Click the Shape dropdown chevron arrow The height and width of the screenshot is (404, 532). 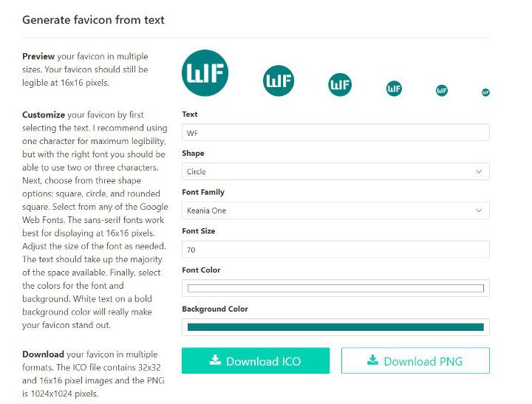pos(479,171)
